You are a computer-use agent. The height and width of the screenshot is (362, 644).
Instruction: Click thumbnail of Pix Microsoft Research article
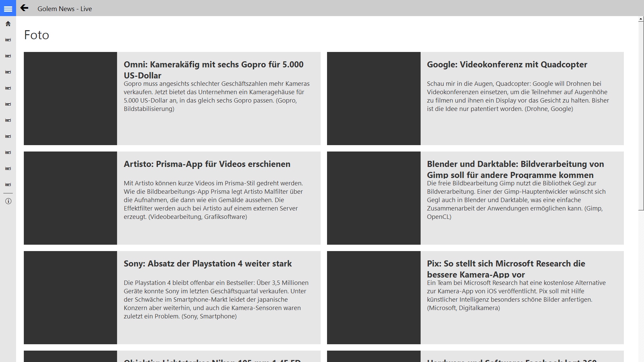pyautogui.click(x=374, y=298)
